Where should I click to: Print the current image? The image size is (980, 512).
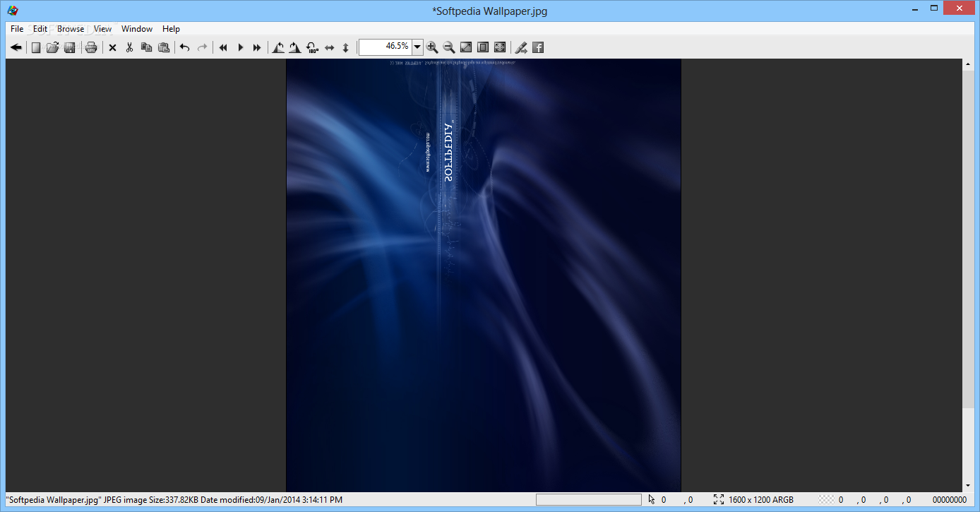pos(91,47)
